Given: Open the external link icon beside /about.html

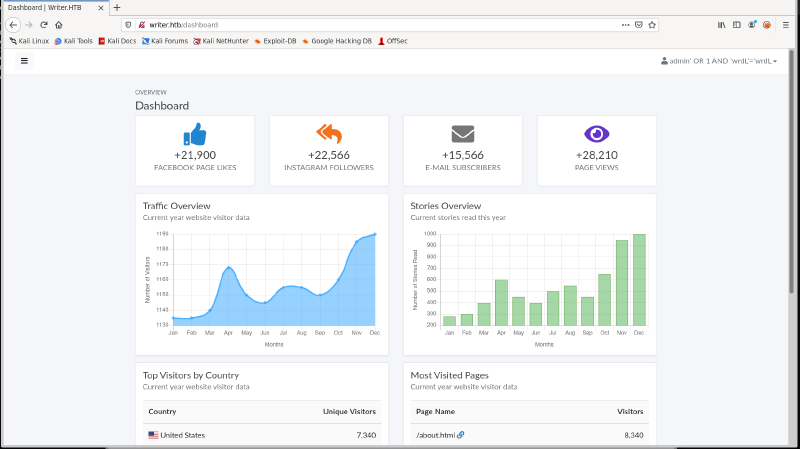Looking at the screenshot, I should tap(461, 435).
